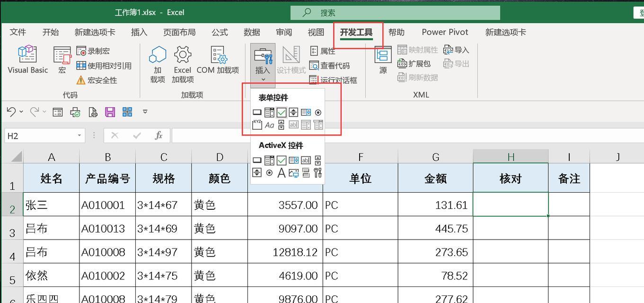The height and width of the screenshot is (303, 644).
Task: Click the 搜索 search box
Action: pyautogui.click(x=395, y=13)
